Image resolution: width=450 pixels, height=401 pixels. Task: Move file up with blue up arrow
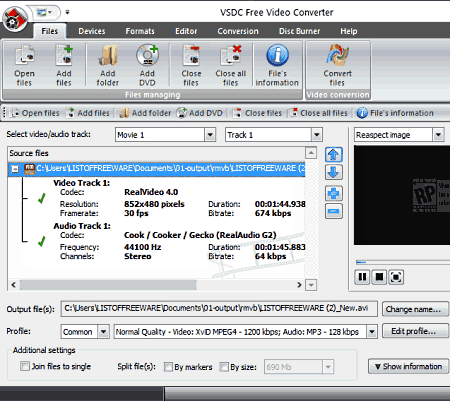tap(334, 154)
